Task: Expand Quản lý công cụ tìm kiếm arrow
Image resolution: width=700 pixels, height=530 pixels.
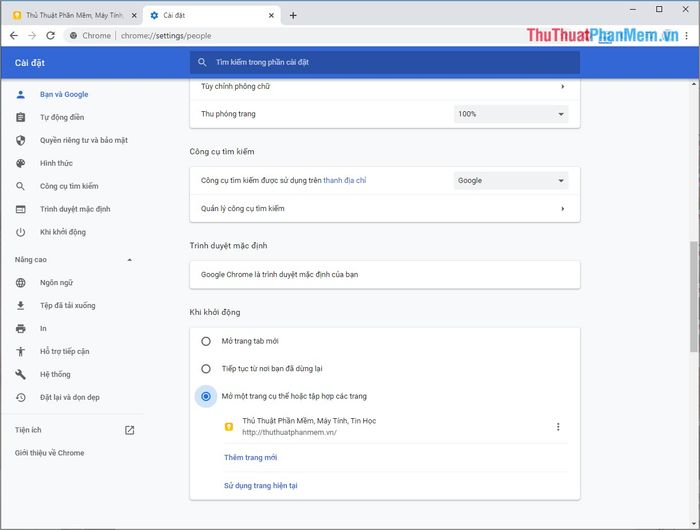Action: pyautogui.click(x=562, y=209)
